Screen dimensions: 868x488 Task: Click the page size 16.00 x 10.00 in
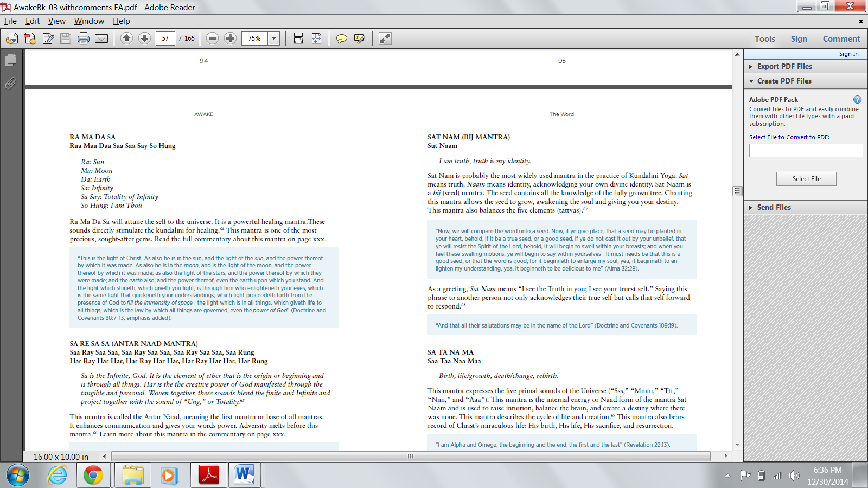61,457
